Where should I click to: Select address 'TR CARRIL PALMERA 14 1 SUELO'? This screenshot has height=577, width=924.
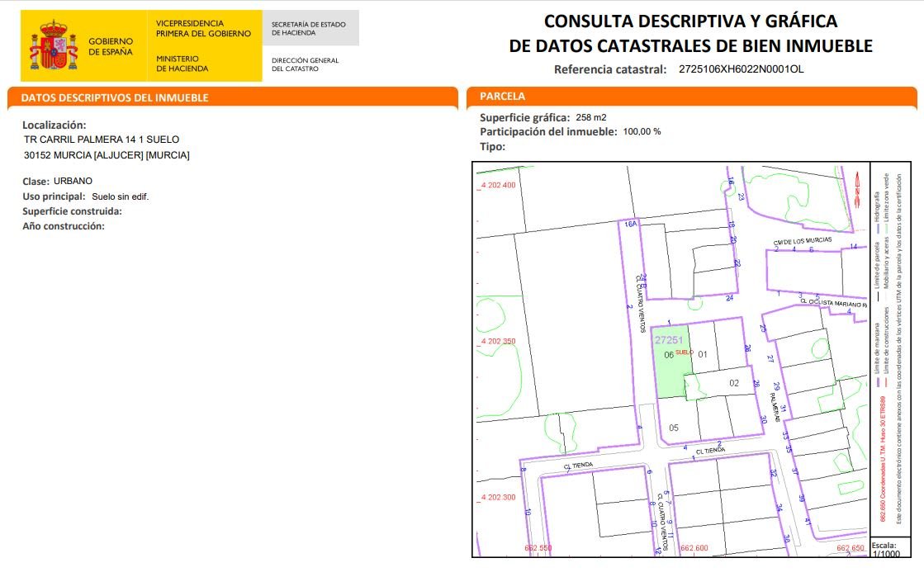point(102,140)
